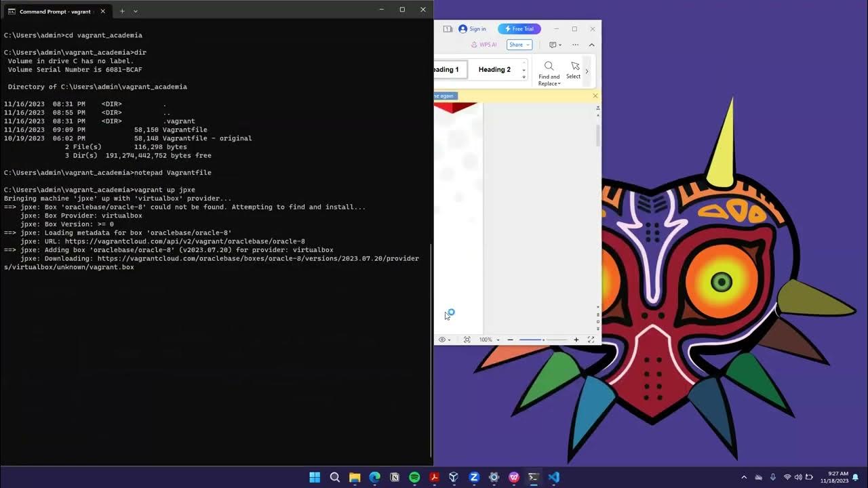868x488 pixels.
Task: Open the WPS AI assistant
Action: (484, 45)
